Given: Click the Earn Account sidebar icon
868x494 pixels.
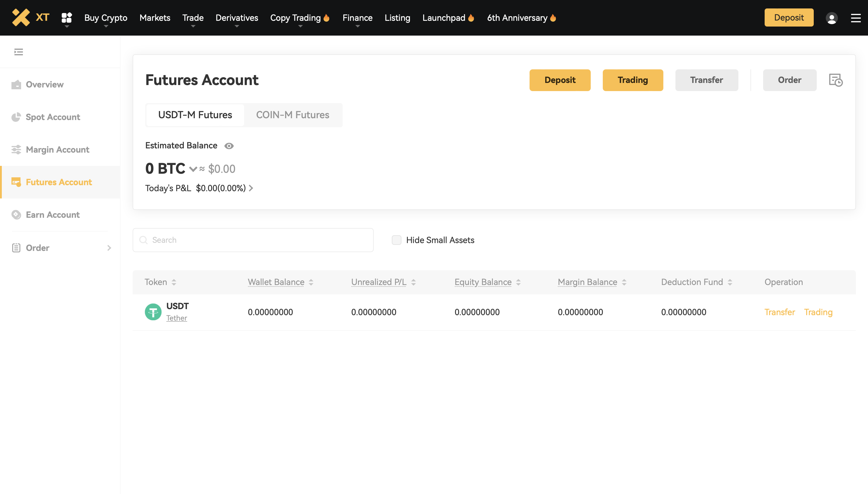Looking at the screenshot, I should (x=16, y=215).
